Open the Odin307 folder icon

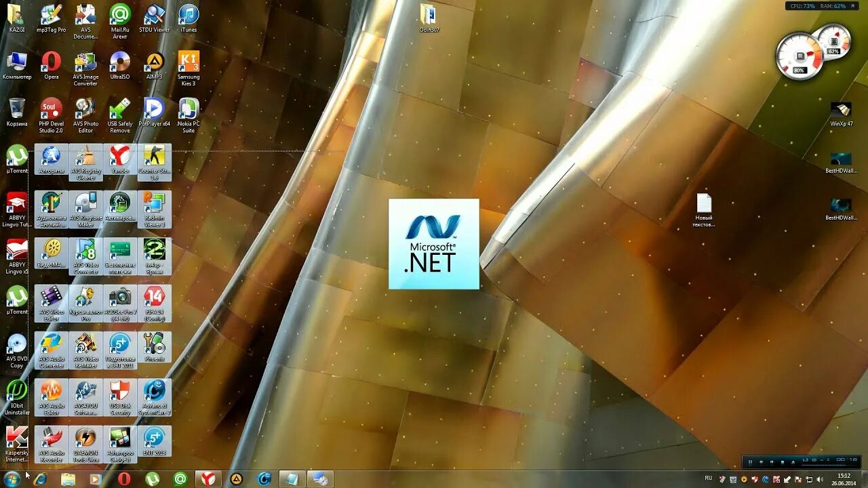[x=429, y=18]
